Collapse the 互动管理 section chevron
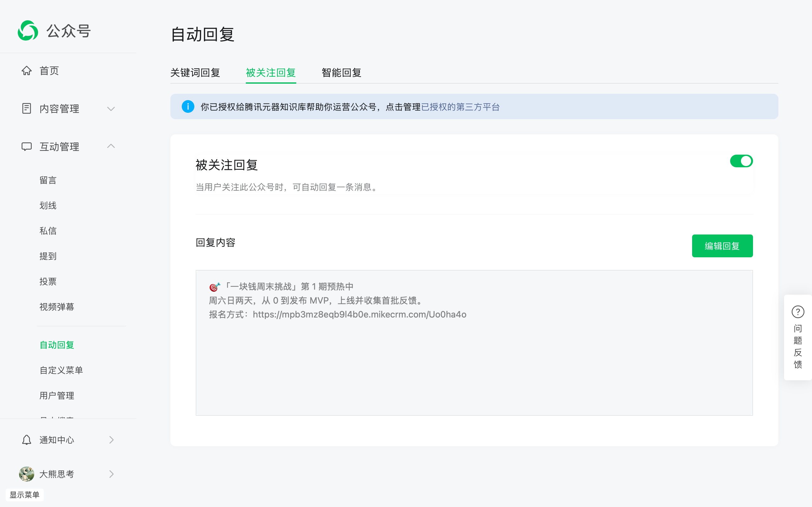The width and height of the screenshot is (812, 507). (x=111, y=146)
